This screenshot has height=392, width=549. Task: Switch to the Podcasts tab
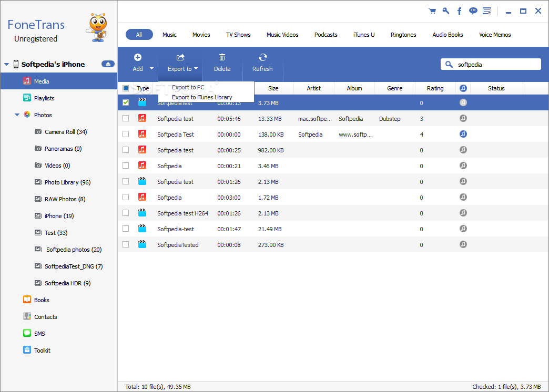[326, 35]
